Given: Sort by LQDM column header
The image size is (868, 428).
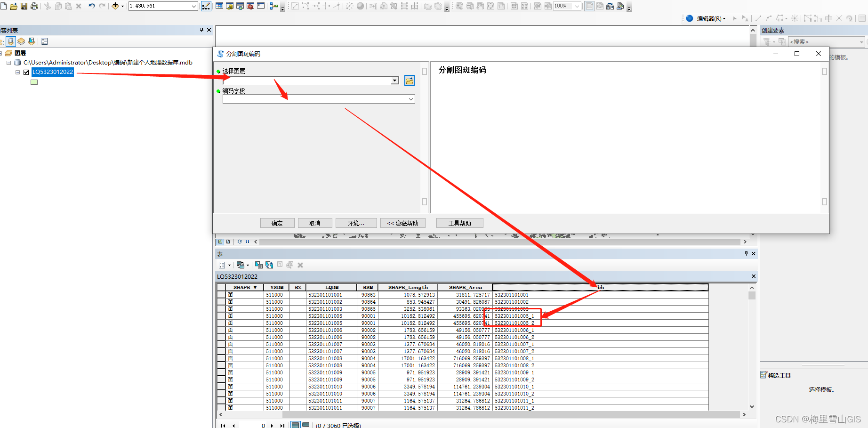Looking at the screenshot, I should point(332,287).
